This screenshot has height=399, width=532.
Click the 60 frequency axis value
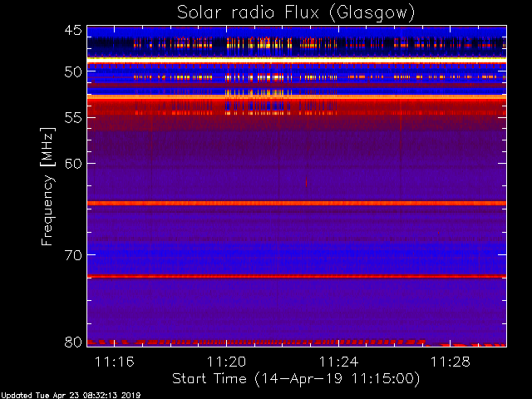click(x=73, y=164)
